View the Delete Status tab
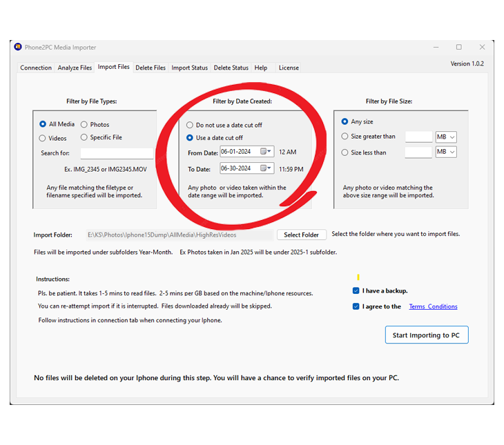The height and width of the screenshot is (445, 504). pyautogui.click(x=231, y=68)
